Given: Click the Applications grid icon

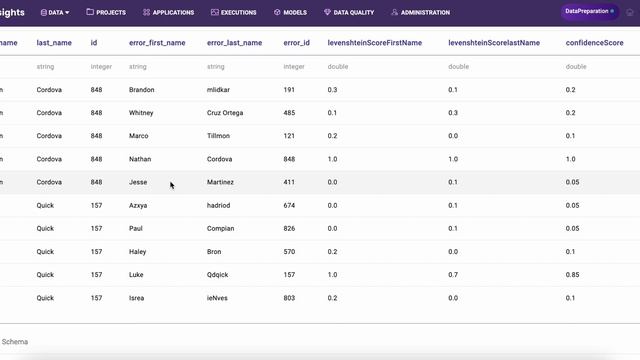Looking at the screenshot, I should coord(146,12).
